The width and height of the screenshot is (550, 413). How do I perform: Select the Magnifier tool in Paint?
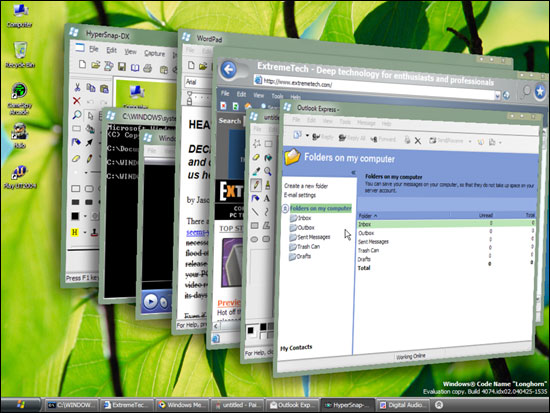tap(268, 171)
